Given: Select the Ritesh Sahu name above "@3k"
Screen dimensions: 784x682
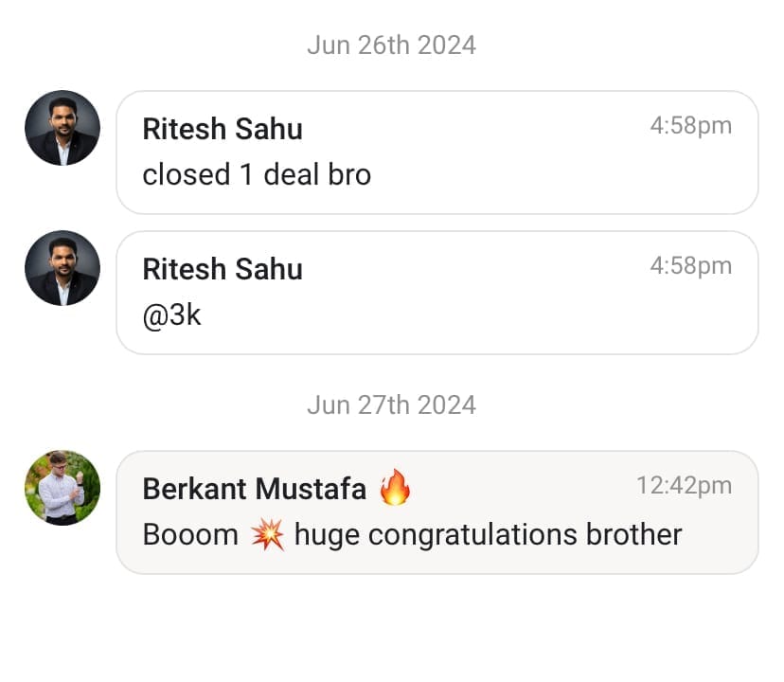Looking at the screenshot, I should 223,269.
